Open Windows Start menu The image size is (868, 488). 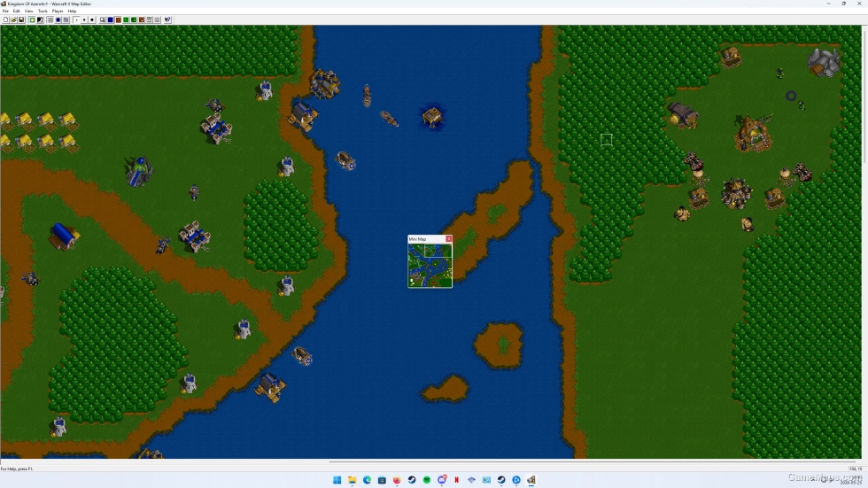click(337, 480)
